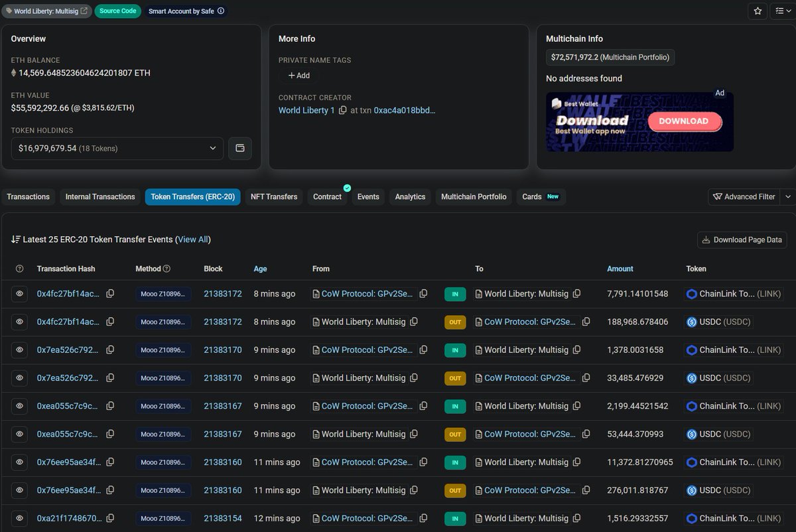Open external link icon on World Liberty tag

tap(84, 11)
